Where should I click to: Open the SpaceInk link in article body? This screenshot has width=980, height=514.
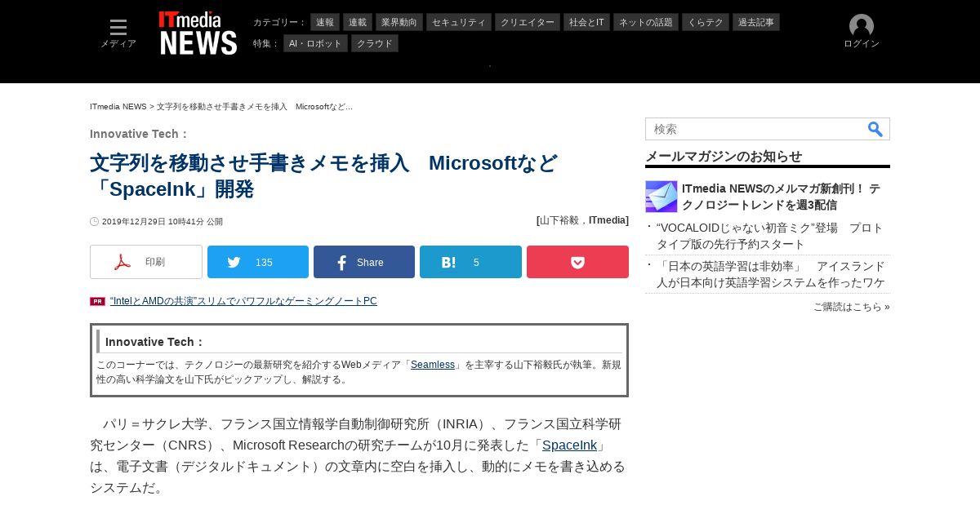coord(570,445)
